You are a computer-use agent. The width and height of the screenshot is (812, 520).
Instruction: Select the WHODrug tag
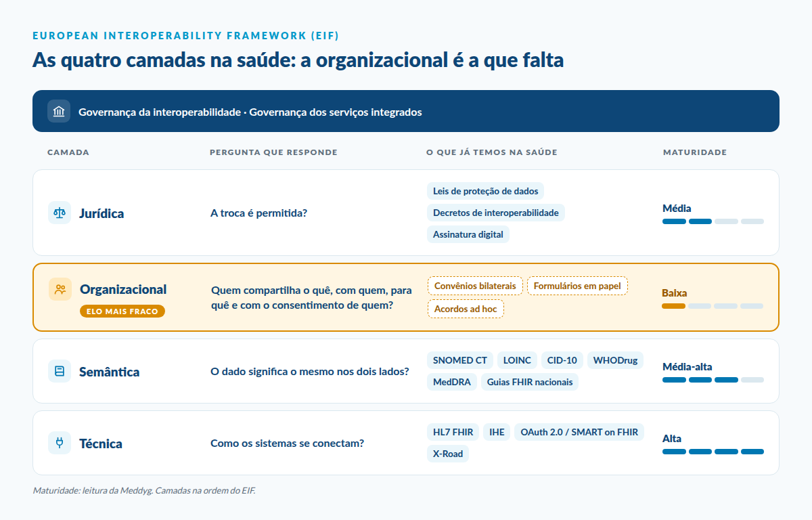coord(616,360)
